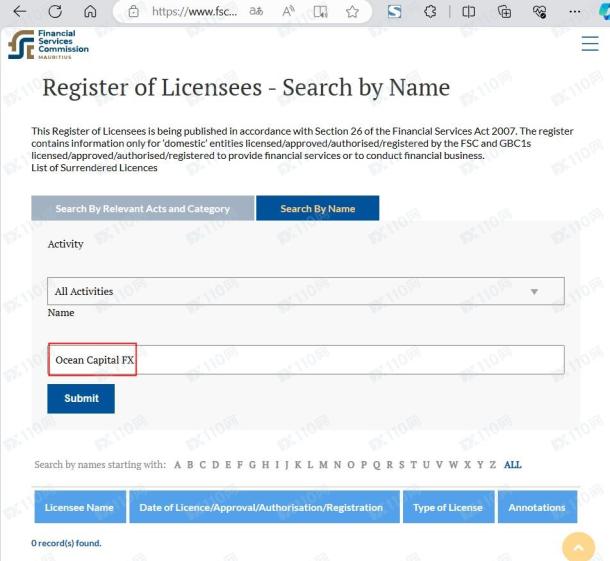This screenshot has height=561, width=610.
Task: Filter names starting with A
Action: (x=177, y=465)
